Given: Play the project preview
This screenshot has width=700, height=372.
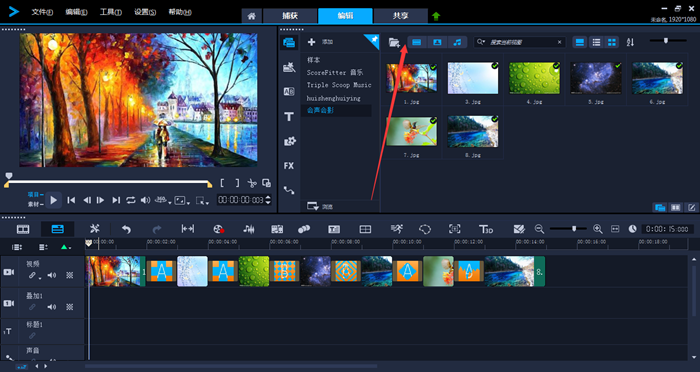Looking at the screenshot, I should pyautogui.click(x=54, y=200).
